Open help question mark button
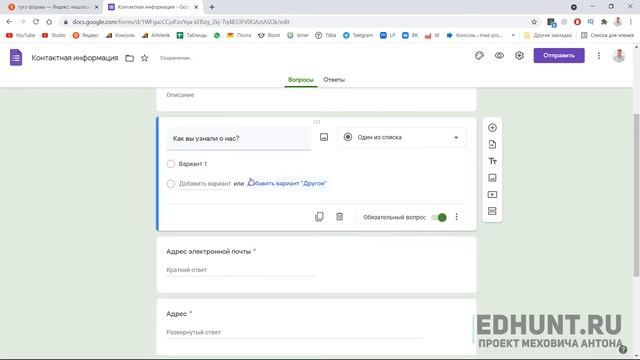 click(623, 349)
